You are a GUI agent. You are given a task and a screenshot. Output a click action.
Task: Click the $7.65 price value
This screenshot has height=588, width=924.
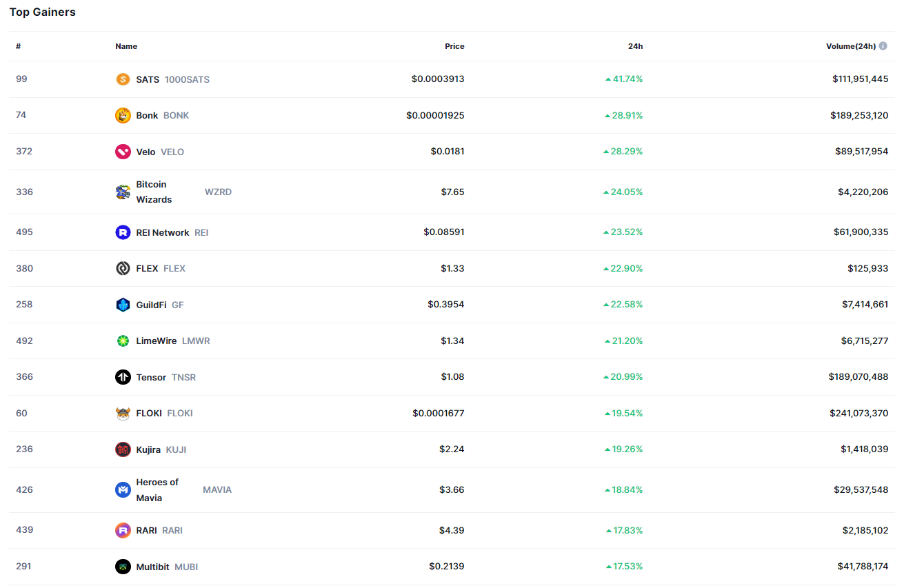(x=453, y=192)
